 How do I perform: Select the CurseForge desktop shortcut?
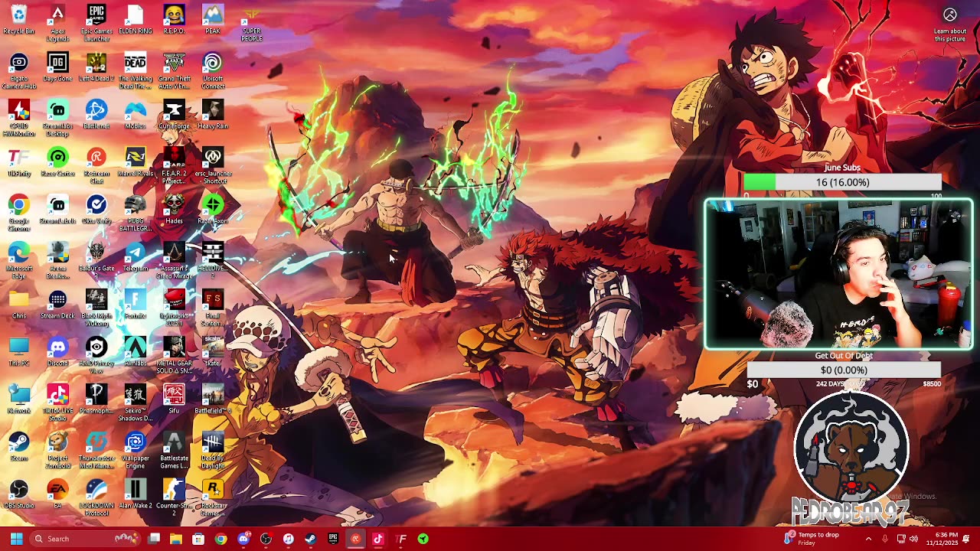click(x=174, y=115)
